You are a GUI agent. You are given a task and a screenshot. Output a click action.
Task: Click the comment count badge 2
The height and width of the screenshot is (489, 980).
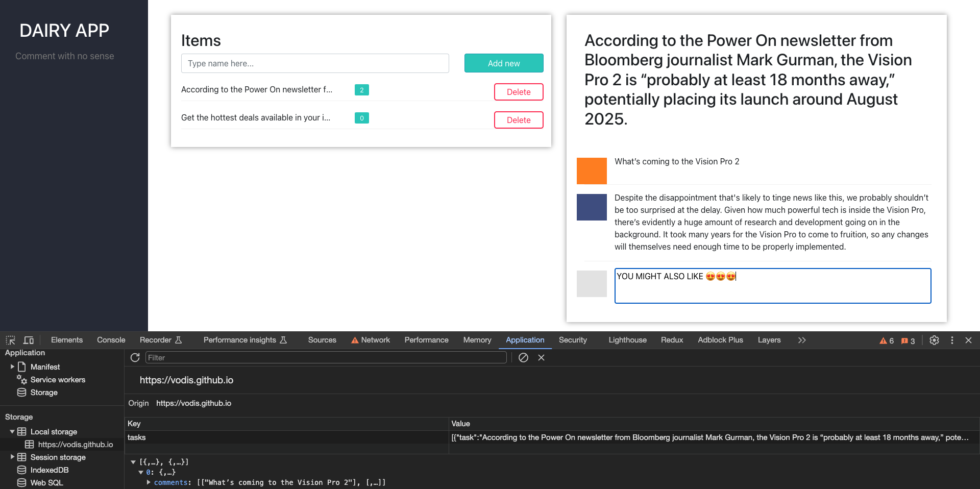pos(362,90)
